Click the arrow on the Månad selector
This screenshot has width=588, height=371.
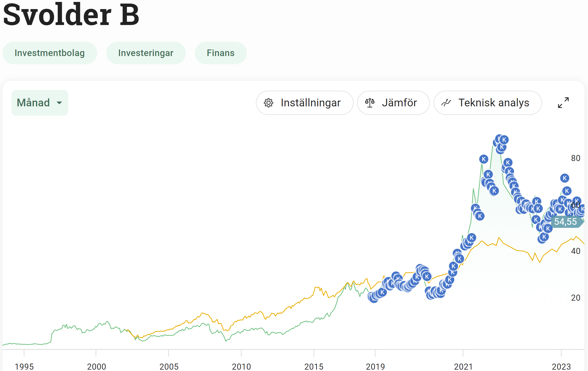coord(59,103)
